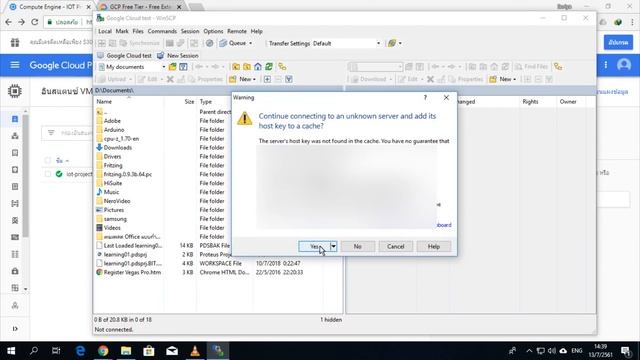This screenshot has height=360, width=640.
Task: Click the local root directory icon
Action: [x=247, y=67]
